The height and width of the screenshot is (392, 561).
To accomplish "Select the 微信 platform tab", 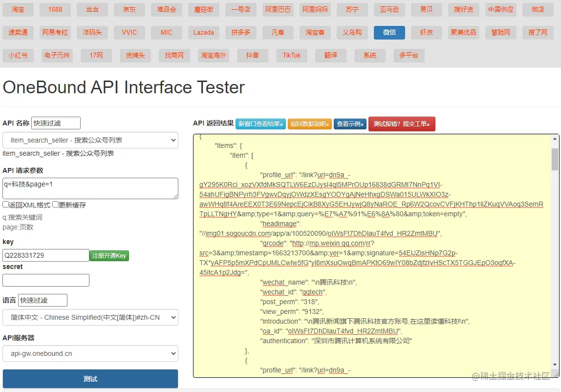I will pos(389,32).
